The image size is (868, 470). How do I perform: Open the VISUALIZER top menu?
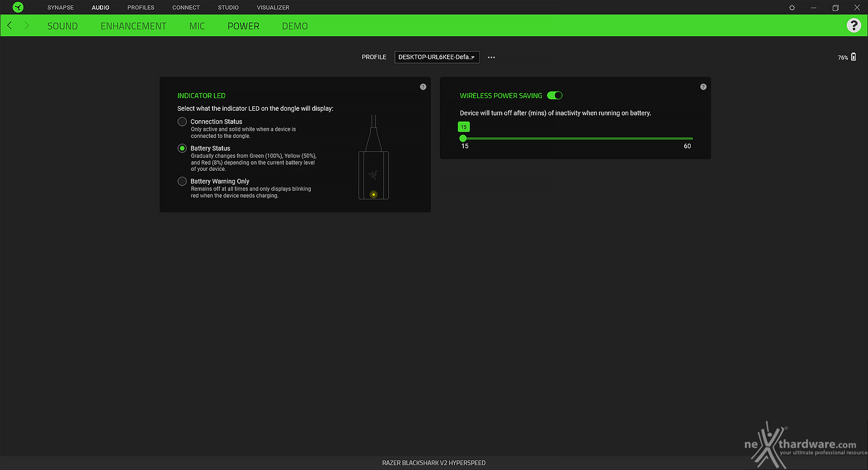[273, 8]
